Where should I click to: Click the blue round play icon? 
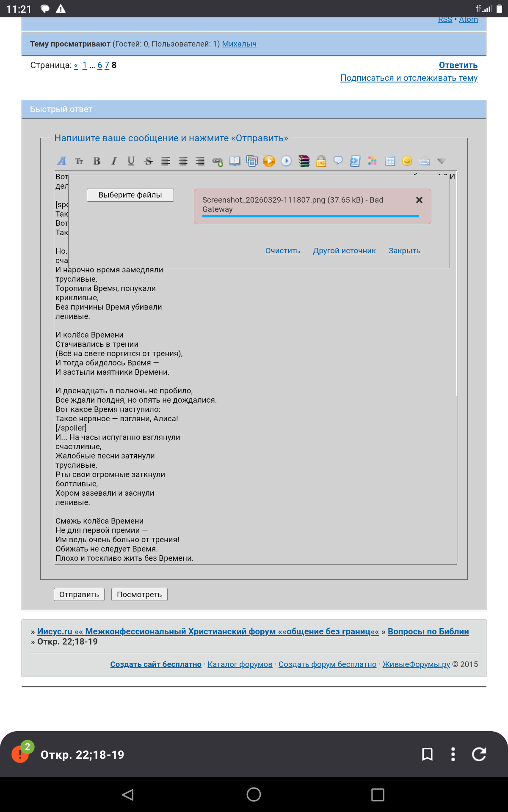click(287, 161)
